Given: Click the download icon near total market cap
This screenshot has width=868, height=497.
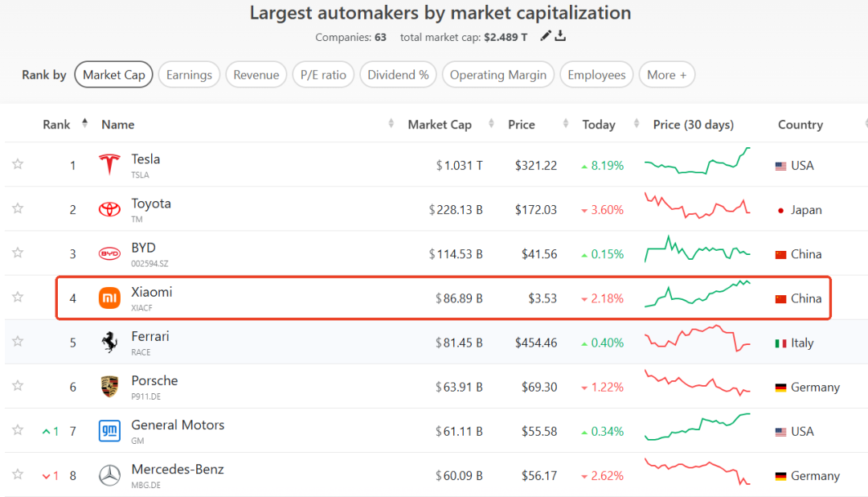Looking at the screenshot, I should pos(560,36).
